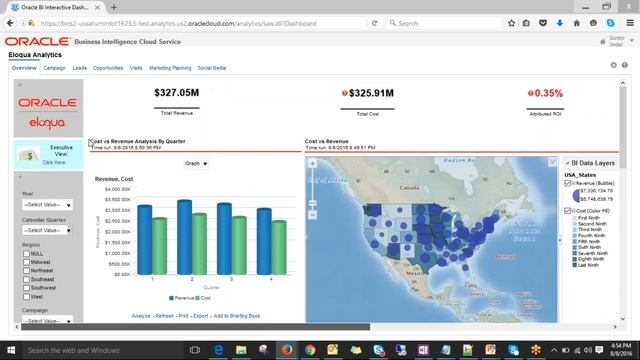Open the Graph view selector dropdown

[196, 164]
